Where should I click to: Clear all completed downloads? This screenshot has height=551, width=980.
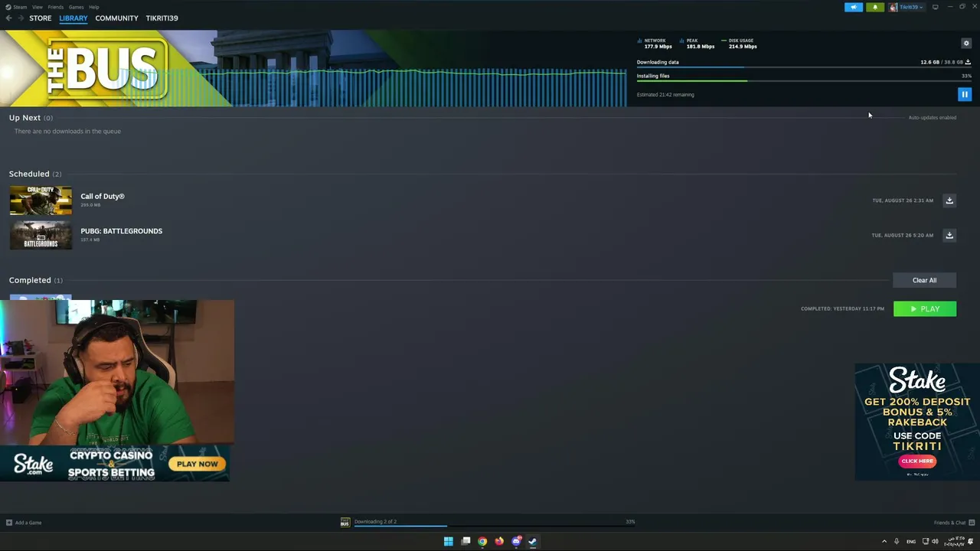[x=924, y=280]
